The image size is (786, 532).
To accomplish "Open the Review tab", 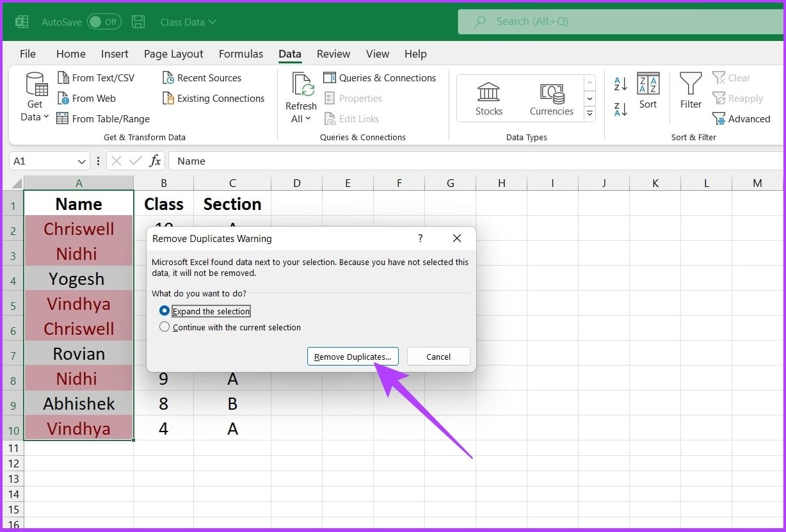I will pos(333,54).
